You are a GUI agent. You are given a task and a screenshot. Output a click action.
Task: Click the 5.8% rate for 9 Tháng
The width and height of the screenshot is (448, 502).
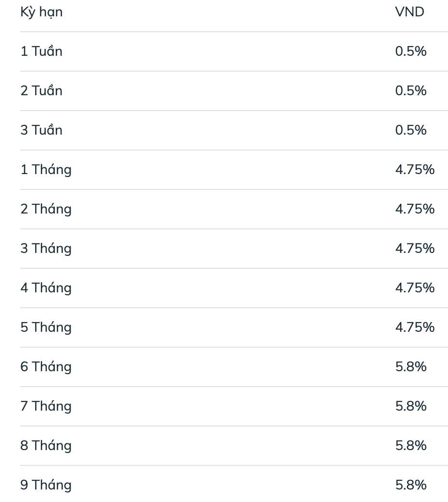pos(411,485)
